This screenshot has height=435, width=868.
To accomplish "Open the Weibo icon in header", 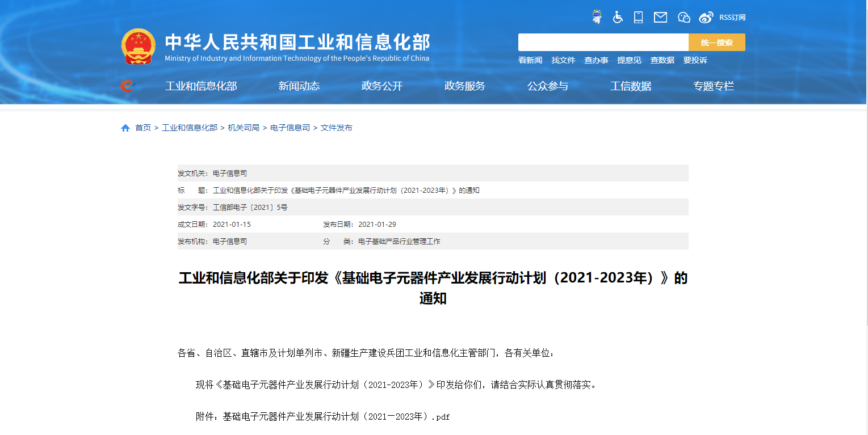I will [x=706, y=17].
